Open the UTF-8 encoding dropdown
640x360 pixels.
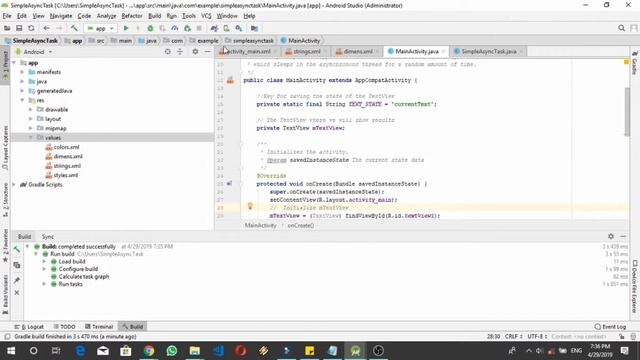pos(537,337)
